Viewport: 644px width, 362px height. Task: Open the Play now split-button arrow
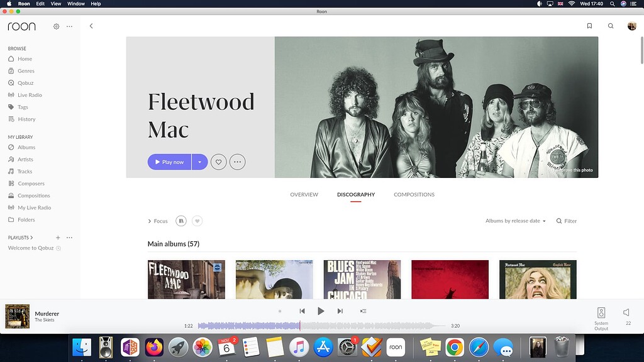pos(199,162)
